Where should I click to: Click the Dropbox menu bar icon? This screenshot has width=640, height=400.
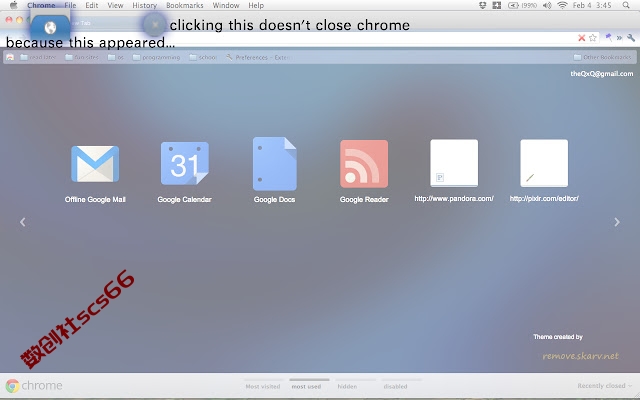(482, 5)
